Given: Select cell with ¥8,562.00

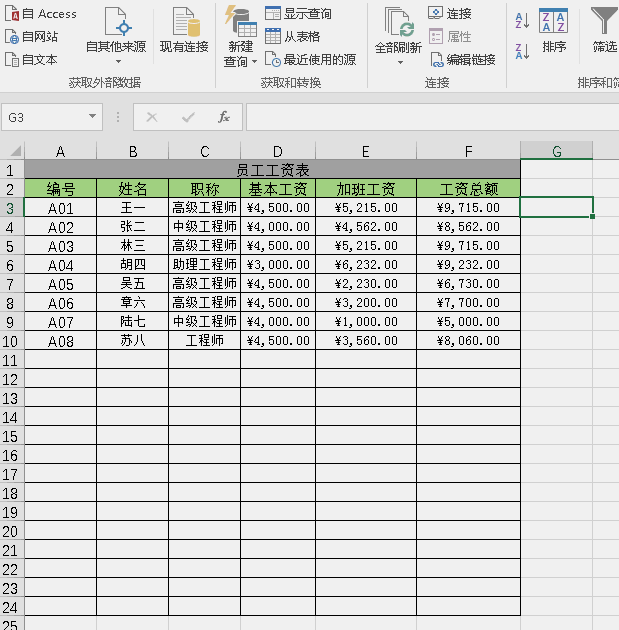Looking at the screenshot, I should pos(468,227).
